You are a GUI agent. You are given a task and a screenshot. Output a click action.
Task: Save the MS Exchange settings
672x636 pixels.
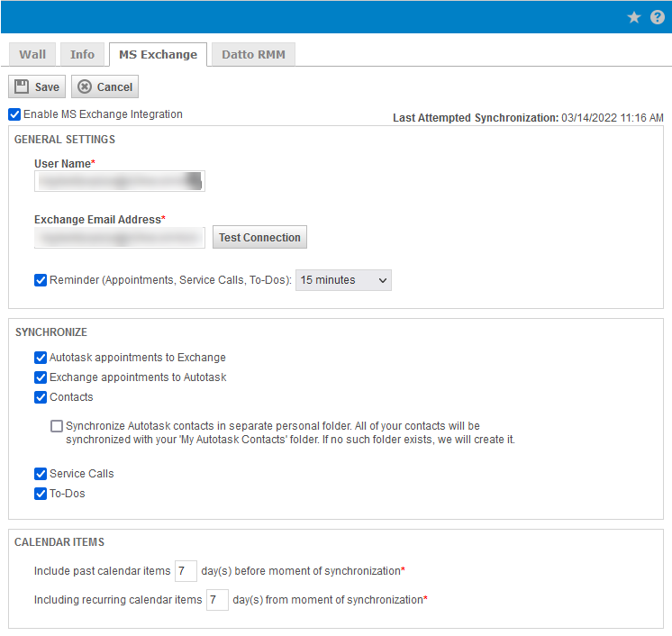pyautogui.click(x=37, y=87)
